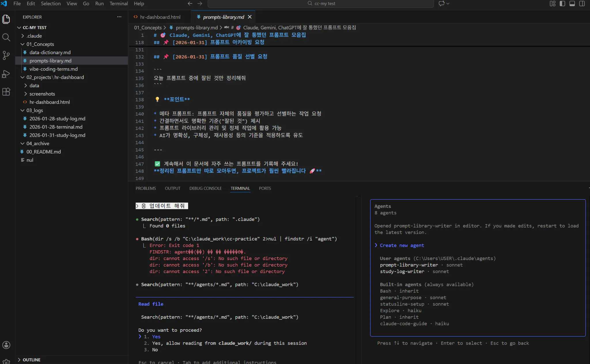The height and width of the screenshot is (364, 590).
Task: Switch to PORTS panel tab
Action: 265,188
